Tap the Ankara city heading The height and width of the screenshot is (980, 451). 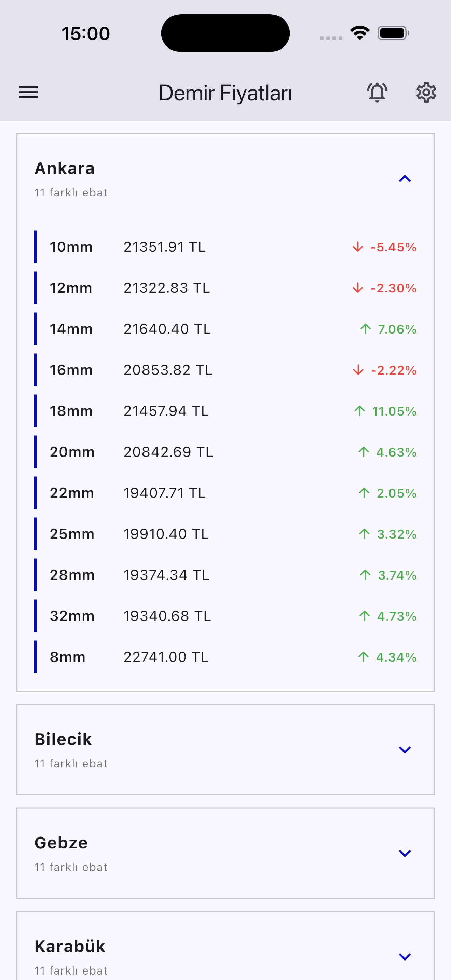(65, 168)
